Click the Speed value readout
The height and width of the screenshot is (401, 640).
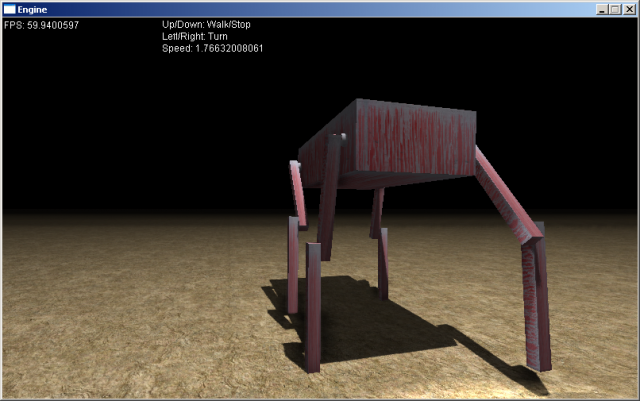pyautogui.click(x=212, y=47)
